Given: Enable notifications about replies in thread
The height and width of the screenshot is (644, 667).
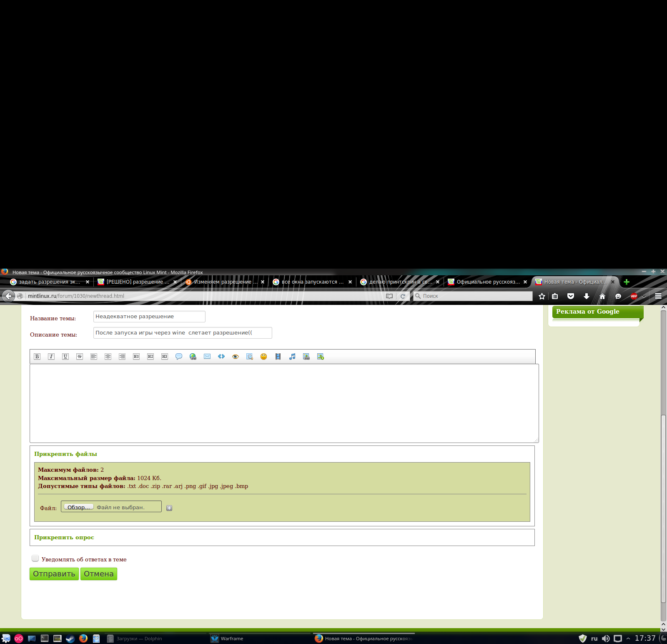Looking at the screenshot, I should 35,558.
